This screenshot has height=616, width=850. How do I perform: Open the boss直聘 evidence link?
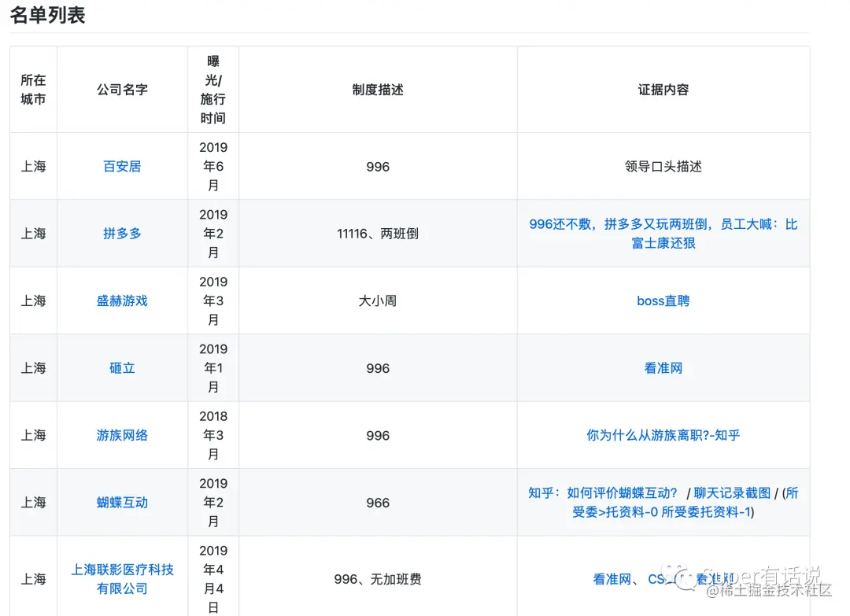(x=663, y=301)
